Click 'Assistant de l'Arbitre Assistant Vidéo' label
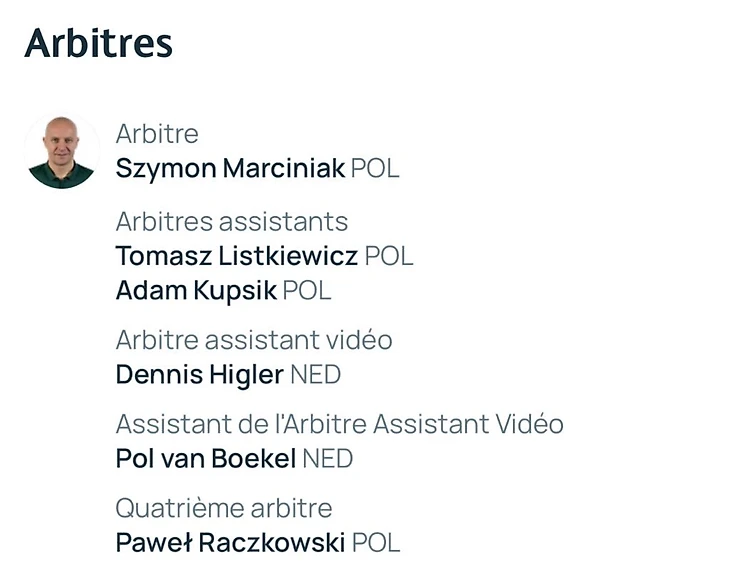 pyautogui.click(x=339, y=424)
